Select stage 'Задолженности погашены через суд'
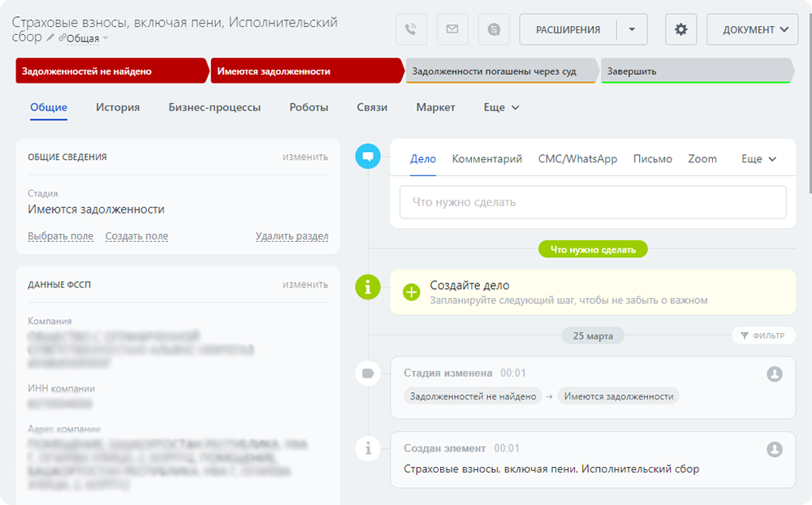Image resolution: width=812 pixels, height=505 pixels. click(x=499, y=71)
